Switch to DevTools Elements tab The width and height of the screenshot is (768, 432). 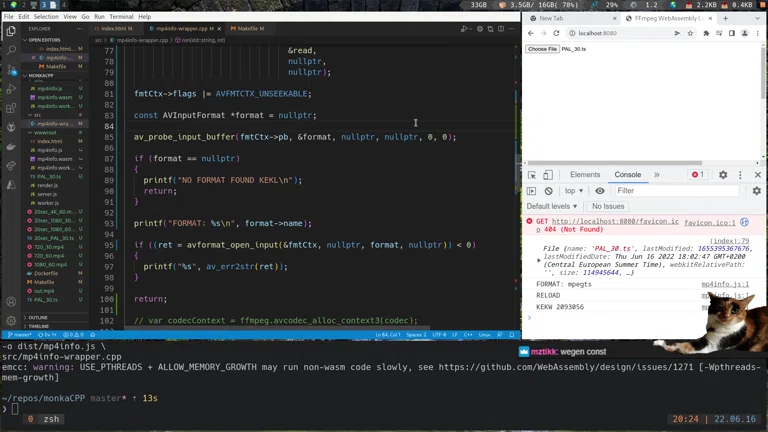pos(585,175)
